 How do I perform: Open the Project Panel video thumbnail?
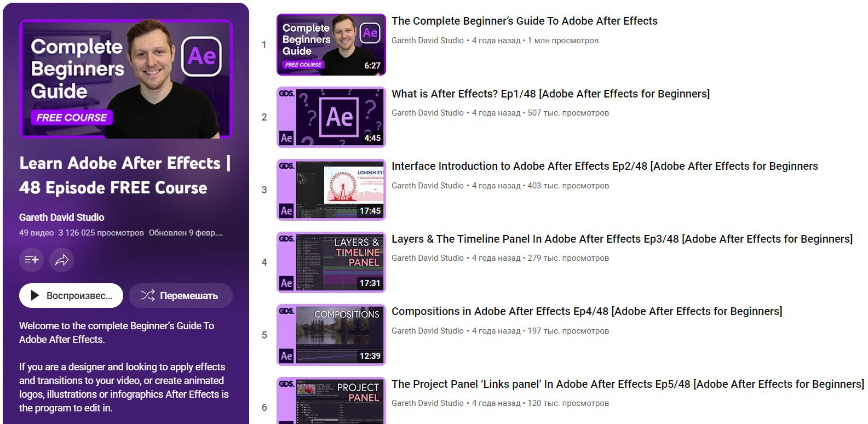pyautogui.click(x=331, y=400)
